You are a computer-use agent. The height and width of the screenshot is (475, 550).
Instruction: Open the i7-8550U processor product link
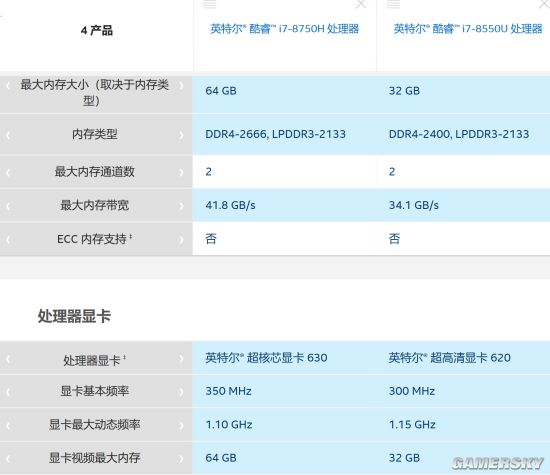[468, 28]
